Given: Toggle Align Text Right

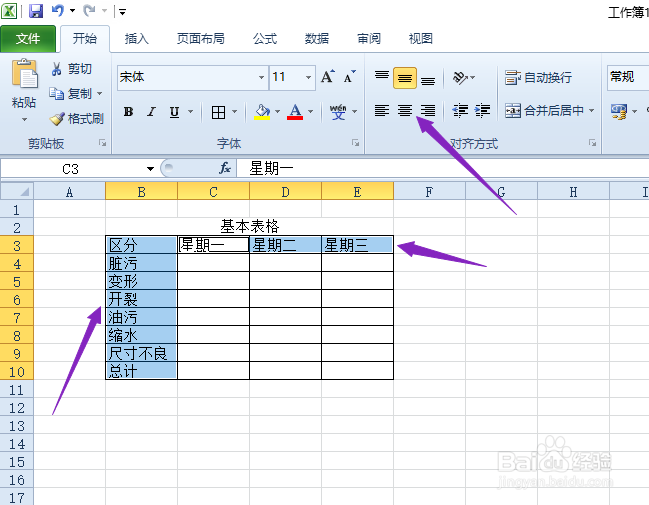Looking at the screenshot, I should click(428, 111).
